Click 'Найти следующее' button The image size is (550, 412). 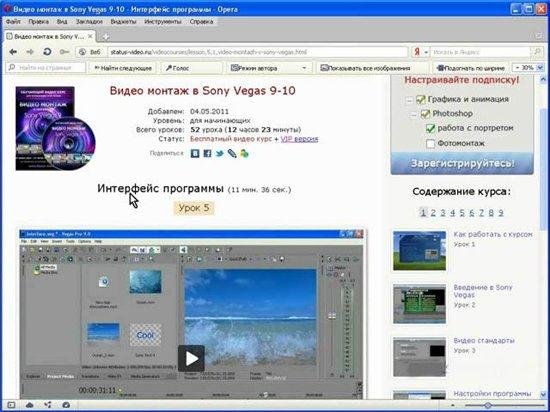123,68
